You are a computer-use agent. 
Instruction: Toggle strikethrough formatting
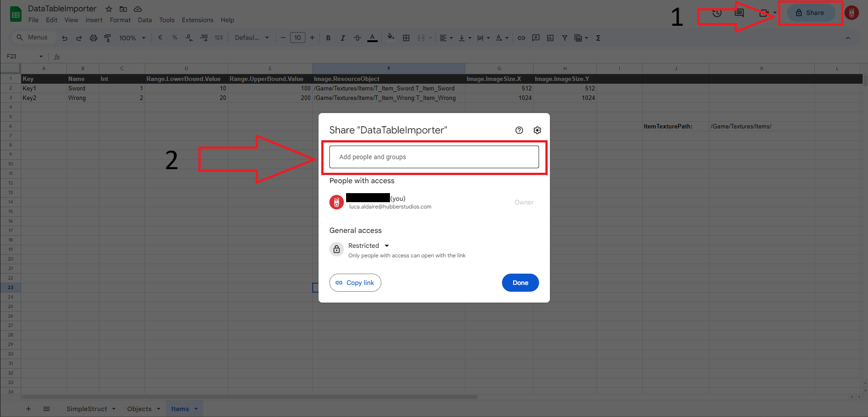pos(357,38)
